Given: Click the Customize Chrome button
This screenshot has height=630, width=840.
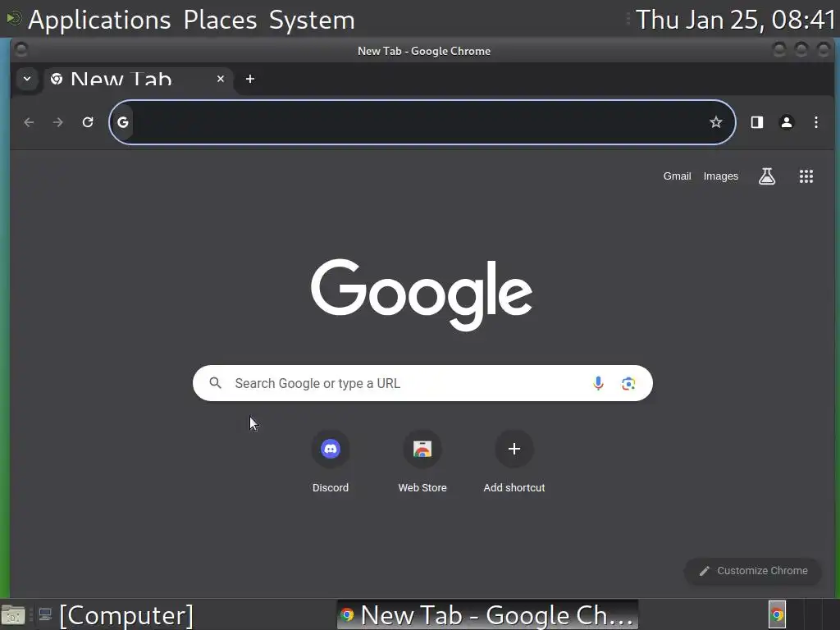Looking at the screenshot, I should (x=753, y=571).
